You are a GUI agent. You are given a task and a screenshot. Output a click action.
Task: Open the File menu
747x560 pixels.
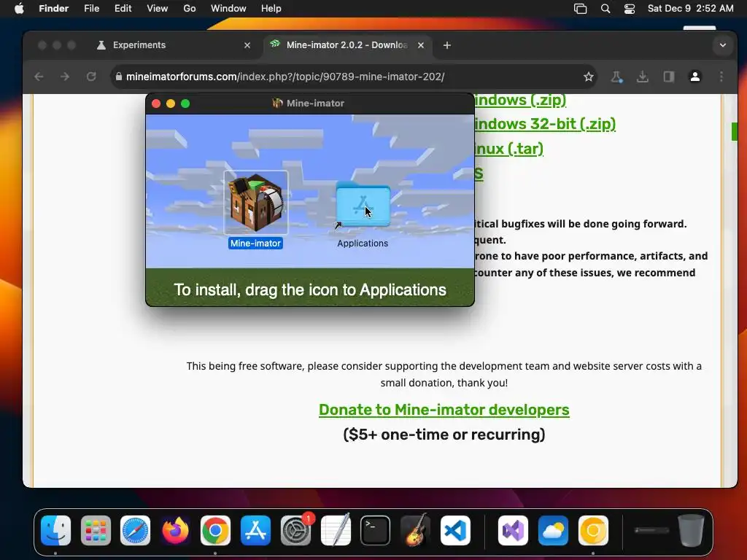pos(91,9)
